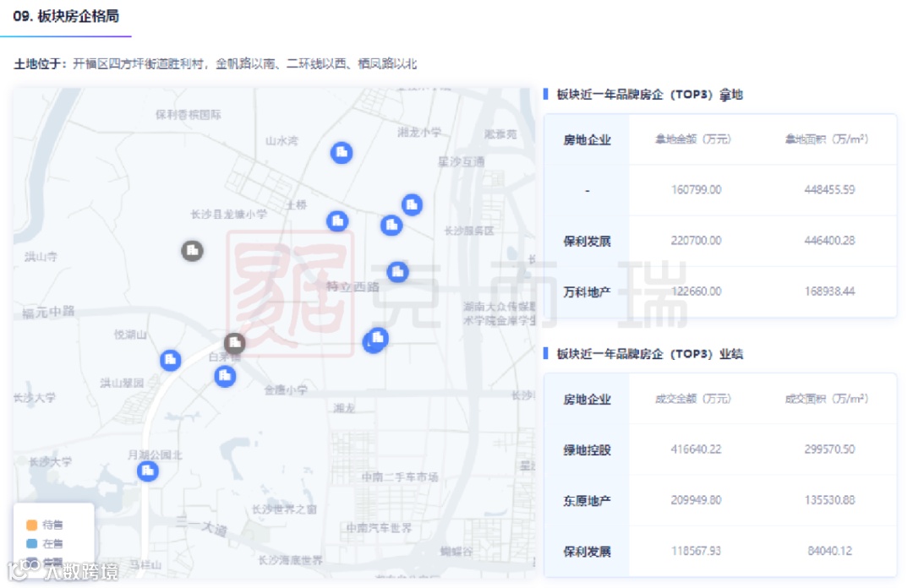Open the gray marker at 白茅铺
The height and width of the screenshot is (588, 913).
pos(235,343)
